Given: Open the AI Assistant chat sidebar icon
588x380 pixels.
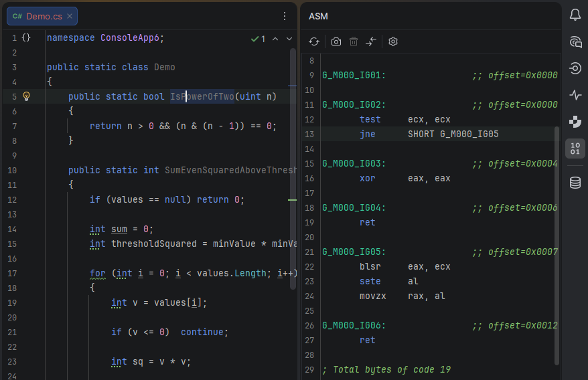Looking at the screenshot, I should coord(575,41).
